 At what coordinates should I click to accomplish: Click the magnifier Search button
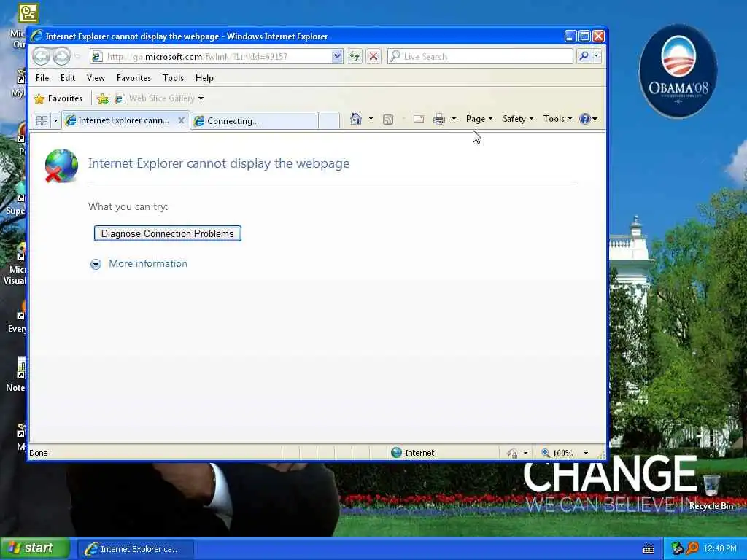[584, 57]
